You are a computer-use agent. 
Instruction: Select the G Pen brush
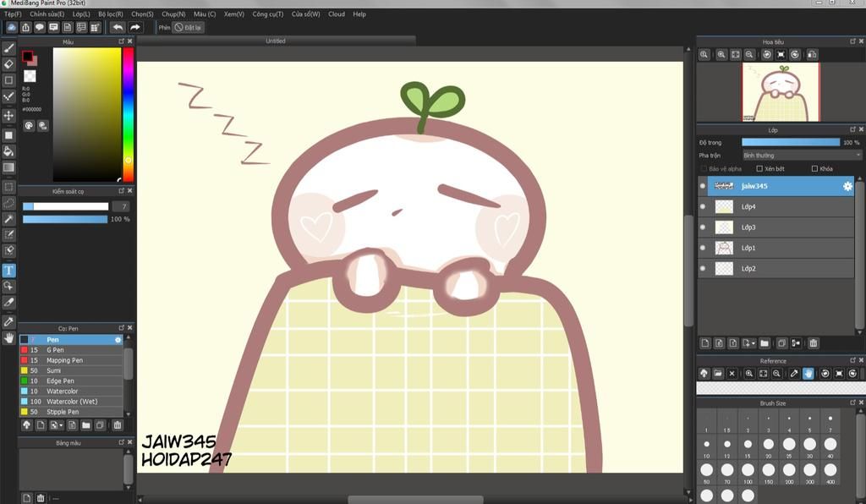pyautogui.click(x=71, y=350)
